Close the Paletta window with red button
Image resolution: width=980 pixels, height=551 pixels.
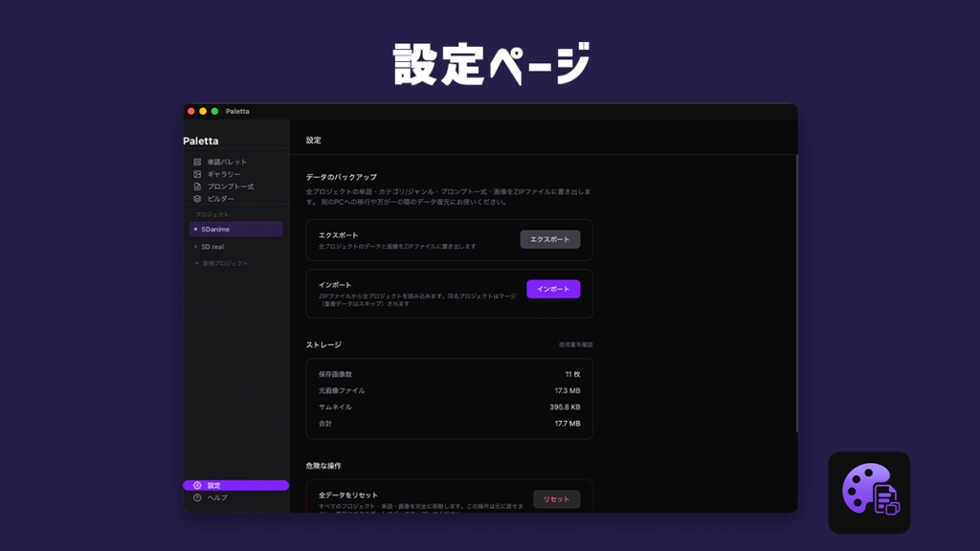coord(191,111)
